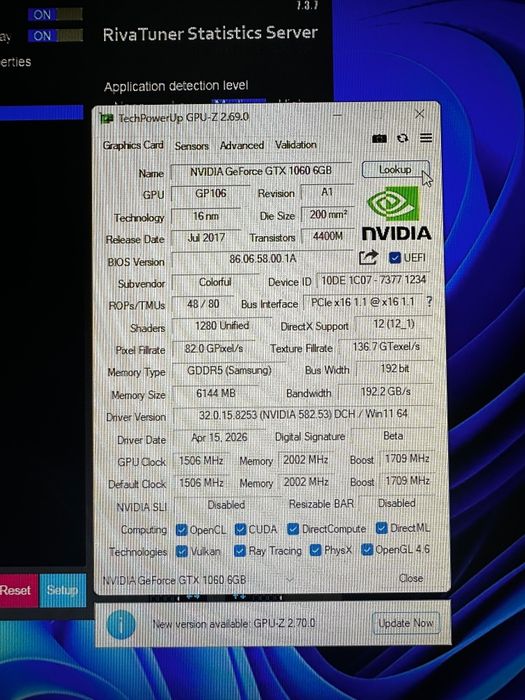Image resolution: width=525 pixels, height=700 pixels.
Task: Toggle the UEFI checkbox
Action: point(394,258)
